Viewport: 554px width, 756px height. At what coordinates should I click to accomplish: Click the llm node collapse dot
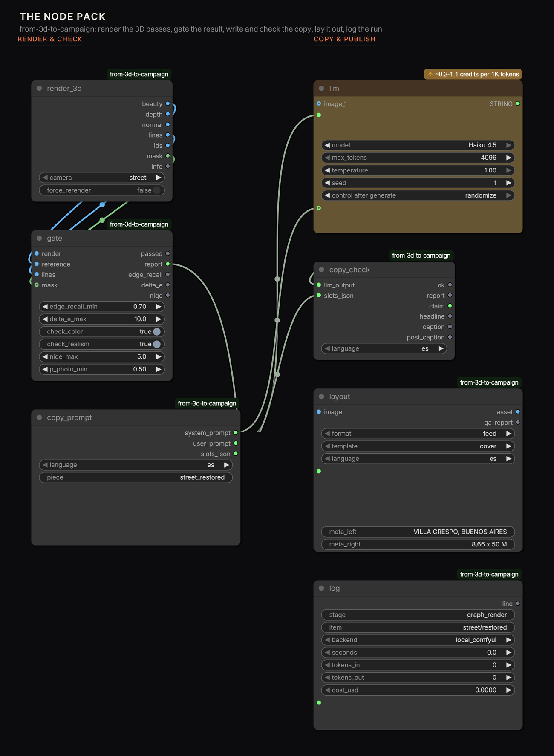(x=321, y=88)
